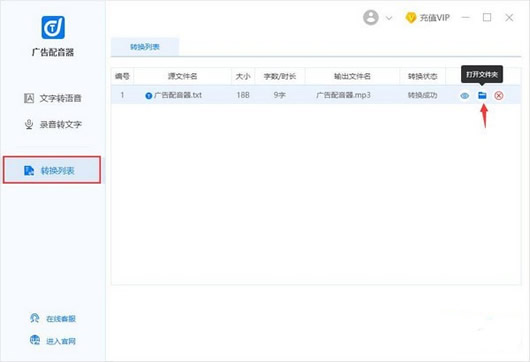
Task: Open 文字转语音 in sidebar
Action: click(53, 98)
